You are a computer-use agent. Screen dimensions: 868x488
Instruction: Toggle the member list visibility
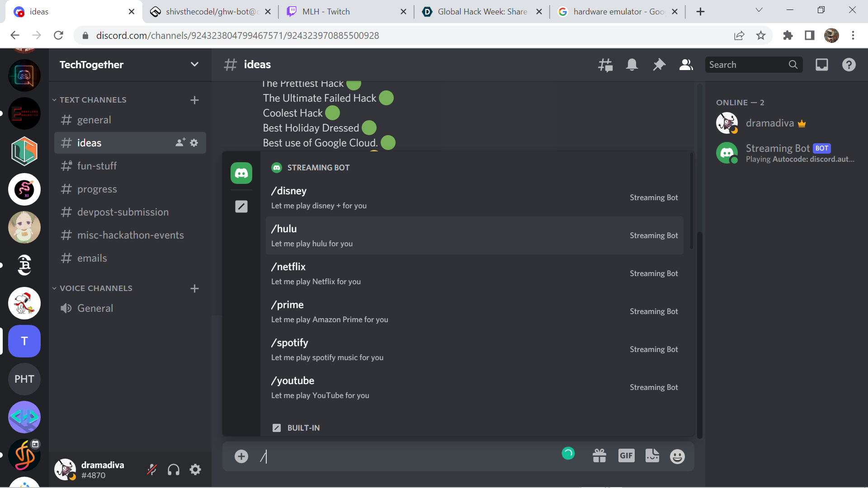point(686,65)
